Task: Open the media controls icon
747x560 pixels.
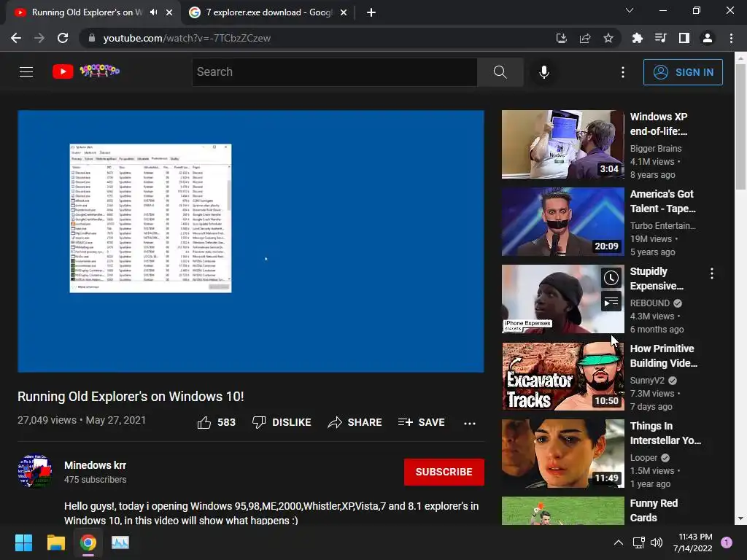Action: (x=660, y=38)
